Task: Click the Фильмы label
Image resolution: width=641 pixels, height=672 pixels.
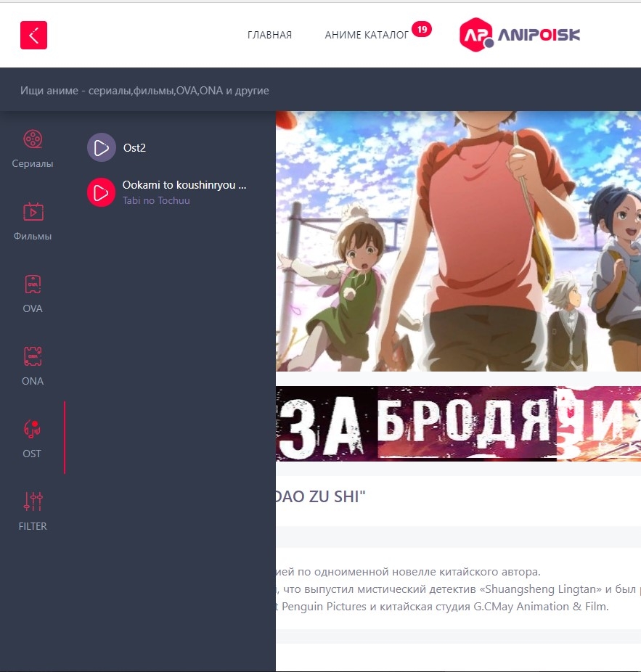Action: click(x=33, y=236)
